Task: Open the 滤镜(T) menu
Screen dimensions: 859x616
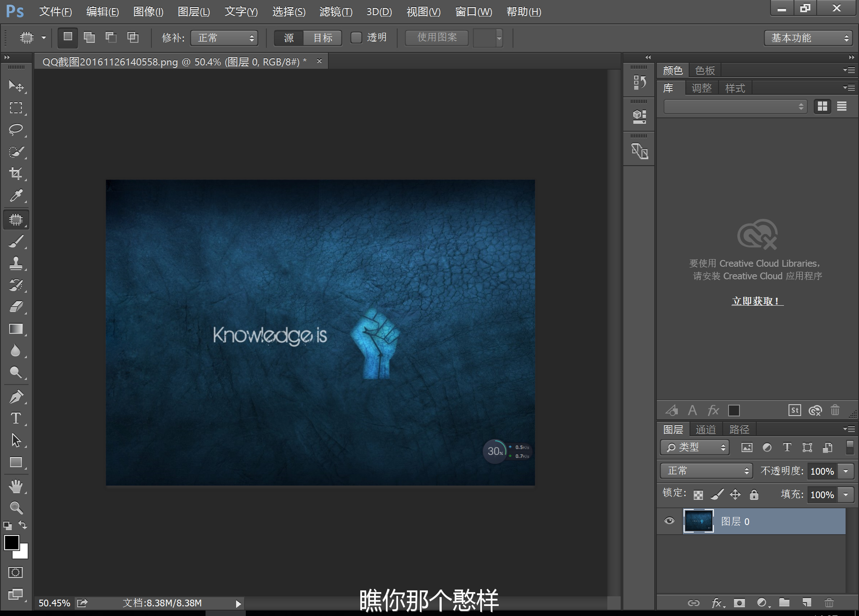Action: pos(336,12)
